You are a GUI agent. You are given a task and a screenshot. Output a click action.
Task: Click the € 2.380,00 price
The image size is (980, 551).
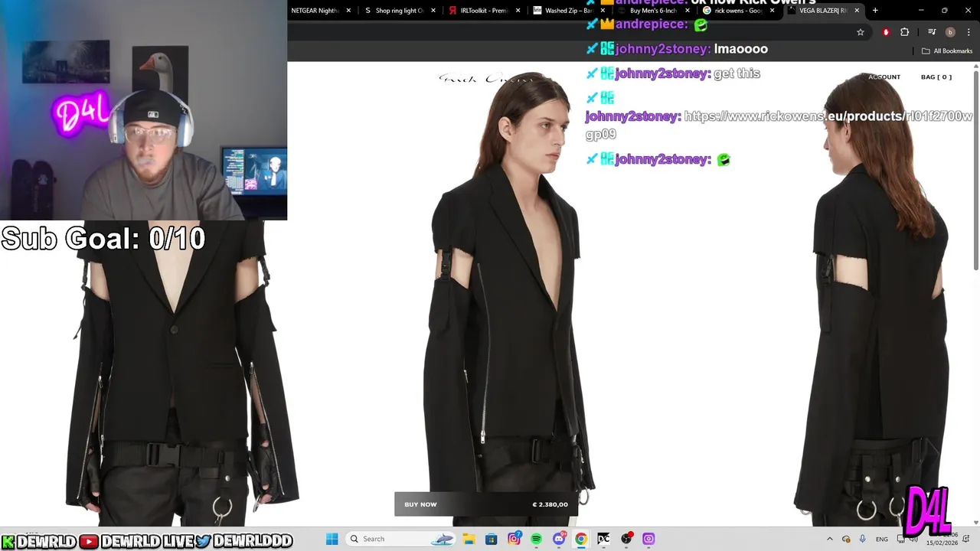click(550, 504)
